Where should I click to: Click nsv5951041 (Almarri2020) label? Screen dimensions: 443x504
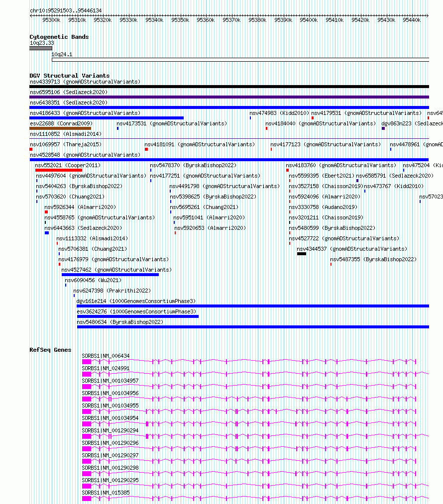point(209,217)
